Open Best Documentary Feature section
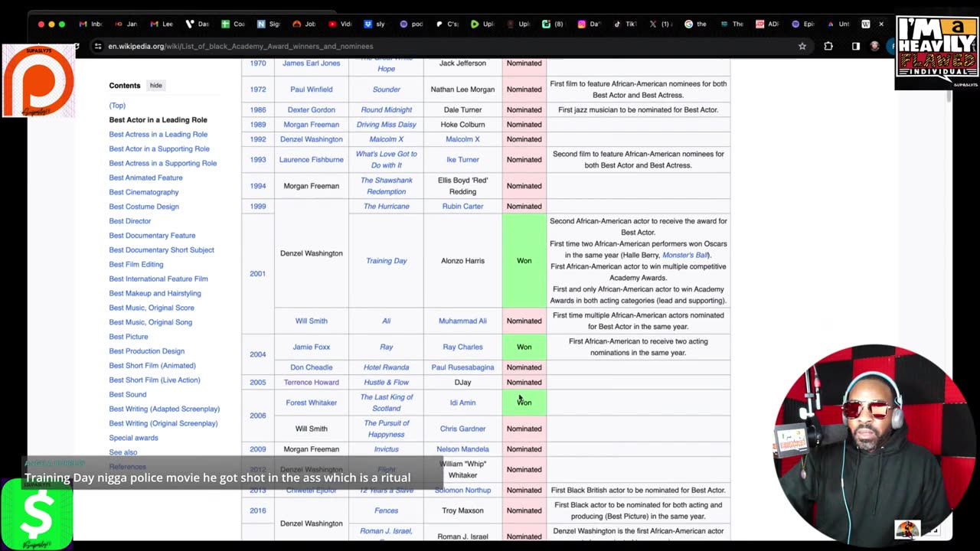 tap(152, 236)
